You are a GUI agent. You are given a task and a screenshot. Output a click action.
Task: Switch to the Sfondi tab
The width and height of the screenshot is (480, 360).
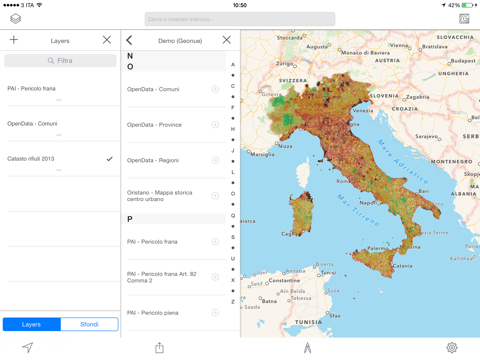(89, 324)
